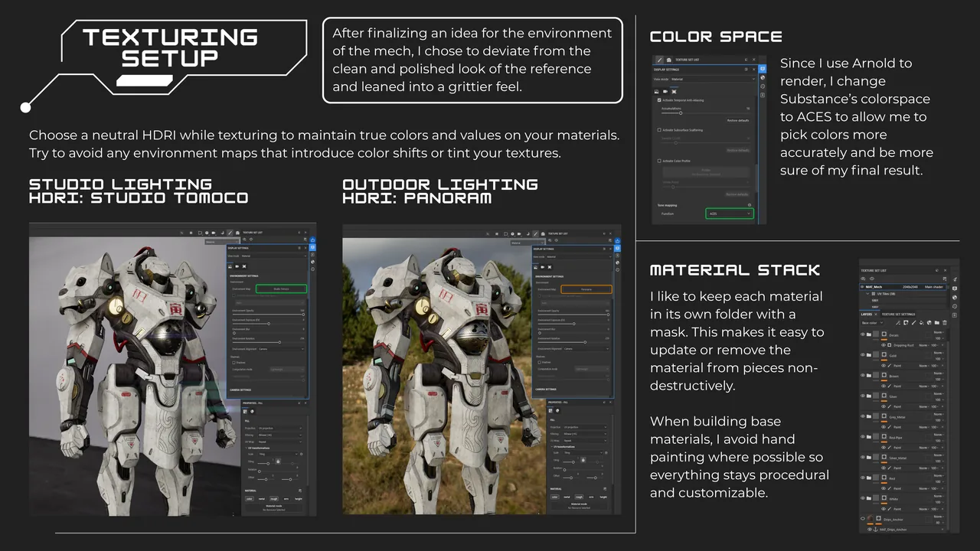Screen dimensions: 980x551
Task: Select the Dripping Rust layer
Action: tap(903, 345)
